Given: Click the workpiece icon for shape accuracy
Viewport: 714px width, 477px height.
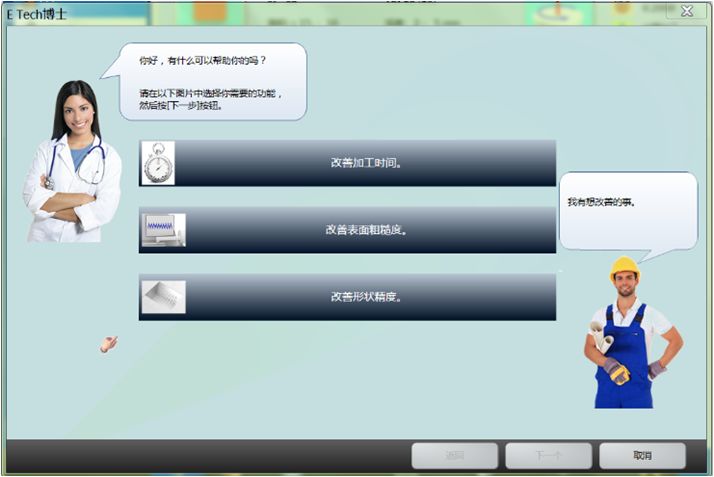Looking at the screenshot, I should 163,297.
